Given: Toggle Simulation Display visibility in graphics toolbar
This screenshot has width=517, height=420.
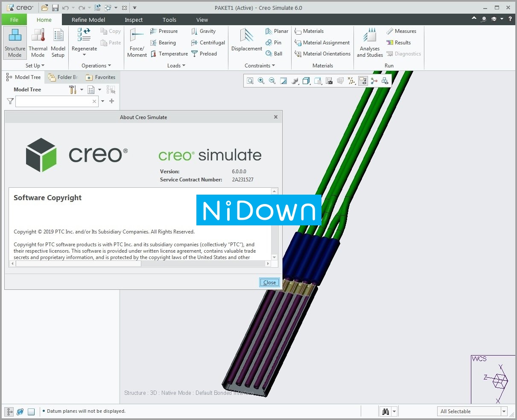Looking at the screenshot, I should click(386, 81).
